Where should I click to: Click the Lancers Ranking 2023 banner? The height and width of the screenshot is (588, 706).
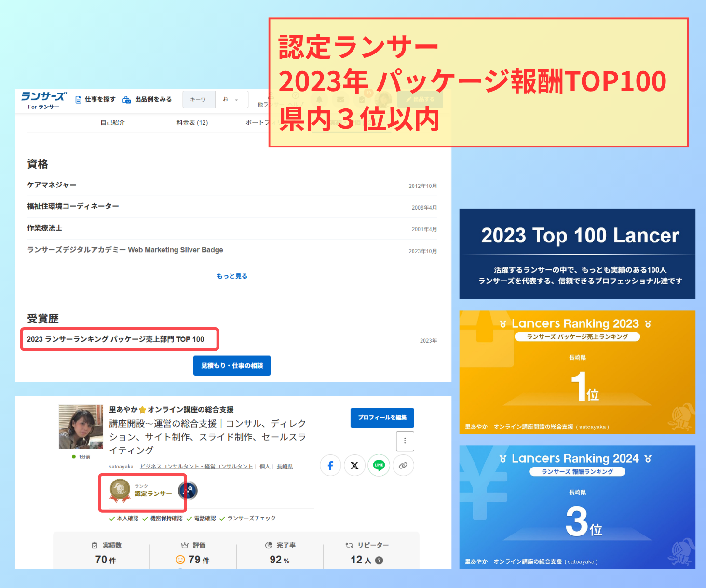[577, 372]
